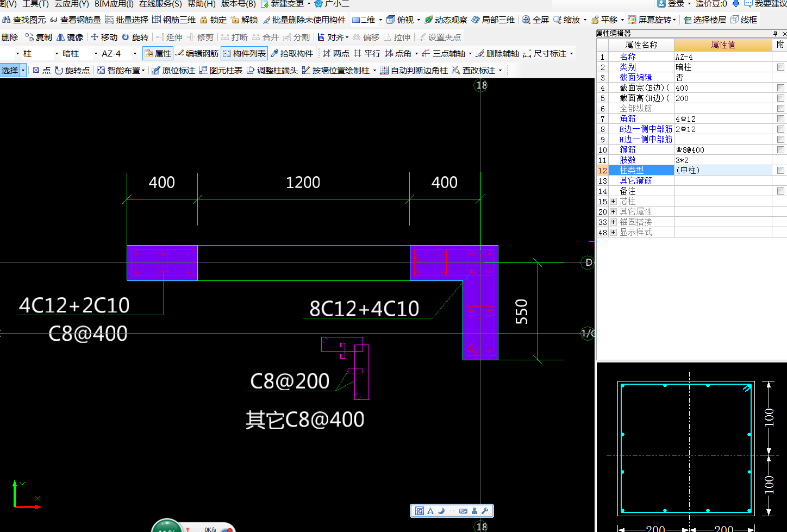787x532 pixels.
Task: Check the 附 box for 角筋 row
Action: click(780, 118)
